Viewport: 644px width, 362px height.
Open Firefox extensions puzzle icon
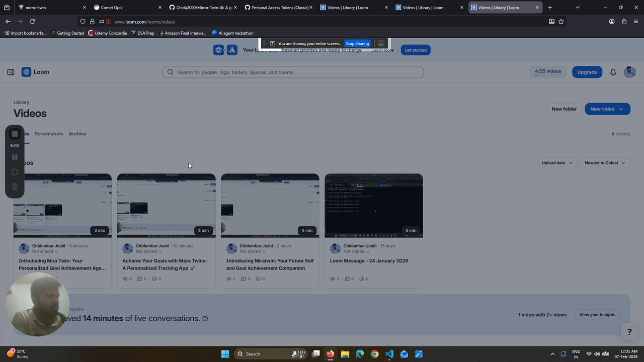click(624, 22)
